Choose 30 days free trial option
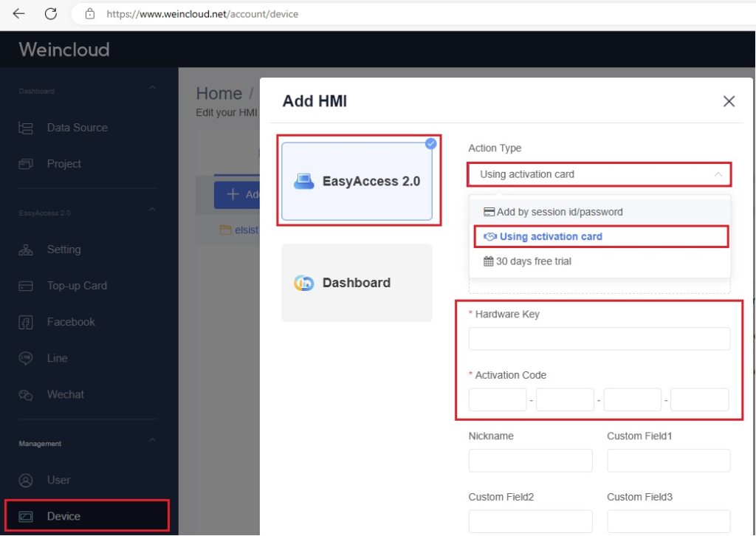 pyautogui.click(x=599, y=261)
